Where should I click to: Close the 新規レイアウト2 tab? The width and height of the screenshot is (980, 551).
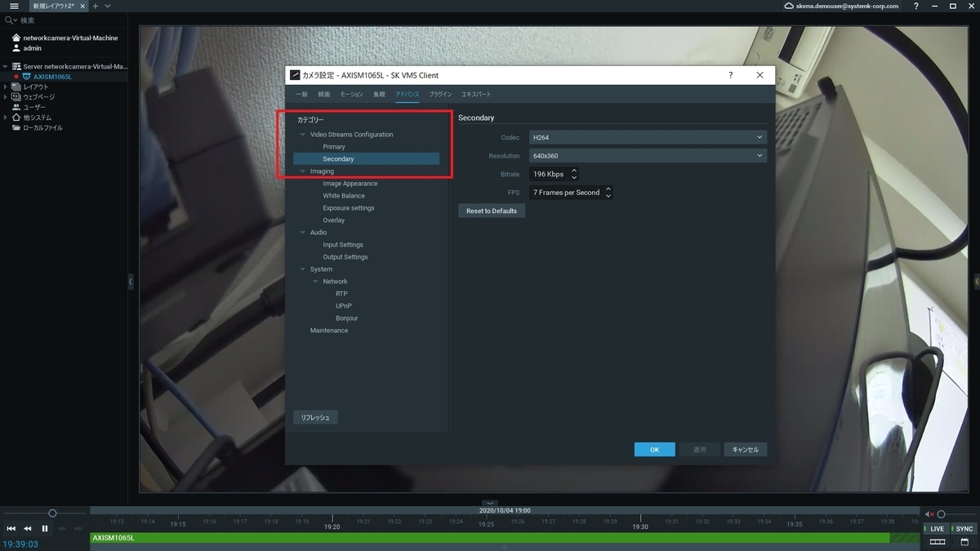click(x=82, y=6)
